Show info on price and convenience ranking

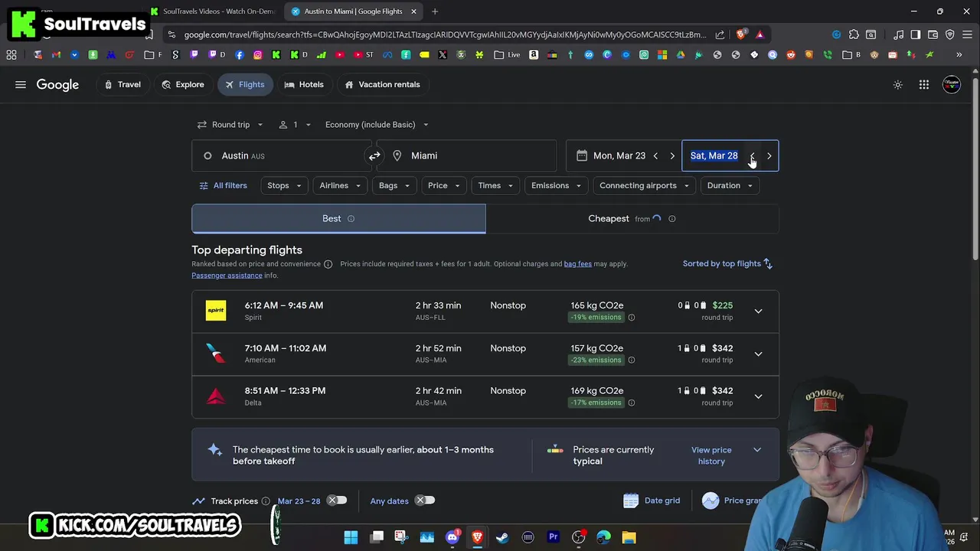[328, 264]
